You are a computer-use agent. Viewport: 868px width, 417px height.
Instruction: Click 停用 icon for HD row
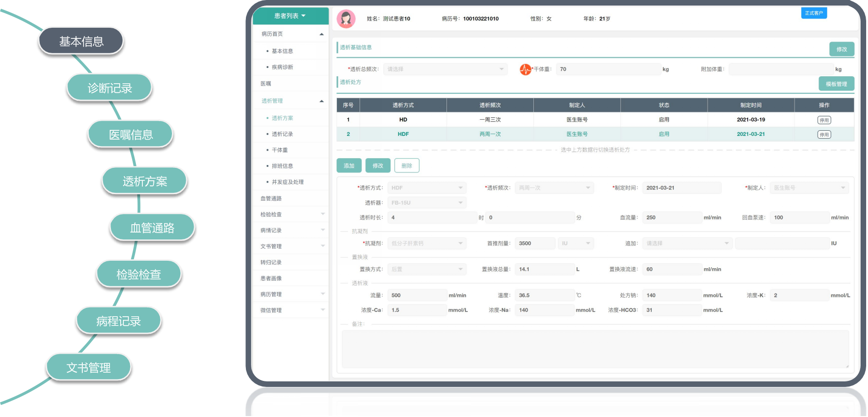tap(824, 120)
